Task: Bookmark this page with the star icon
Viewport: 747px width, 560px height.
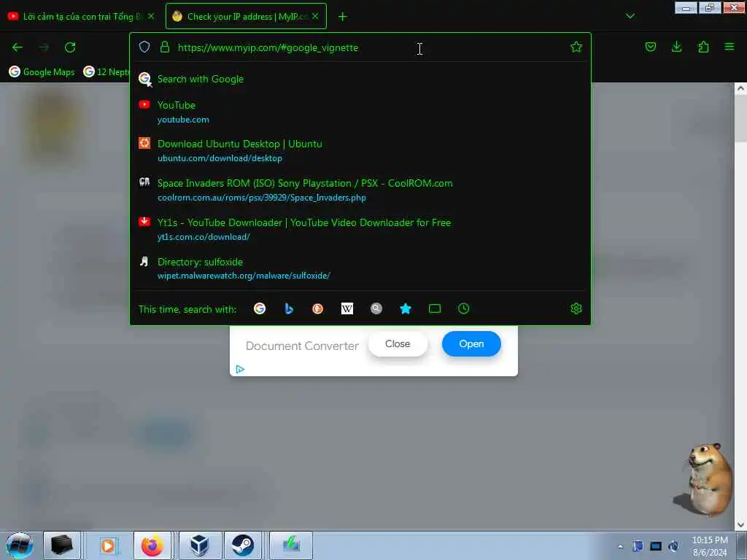Action: coord(576,47)
